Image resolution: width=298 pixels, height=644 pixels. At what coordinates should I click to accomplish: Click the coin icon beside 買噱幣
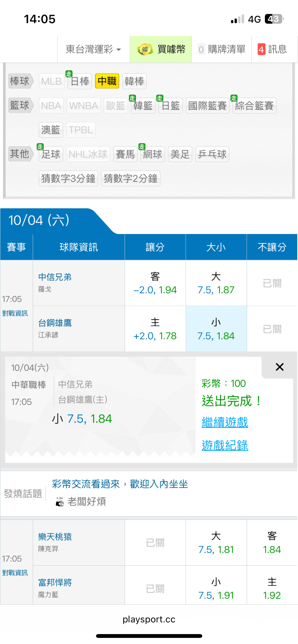click(x=145, y=50)
